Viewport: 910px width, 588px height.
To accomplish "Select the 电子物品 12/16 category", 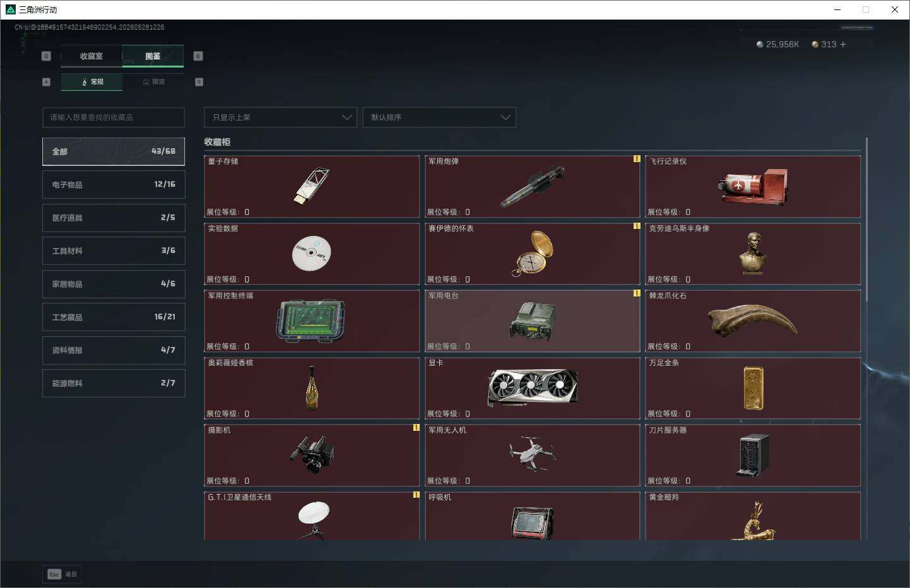I will point(114,184).
